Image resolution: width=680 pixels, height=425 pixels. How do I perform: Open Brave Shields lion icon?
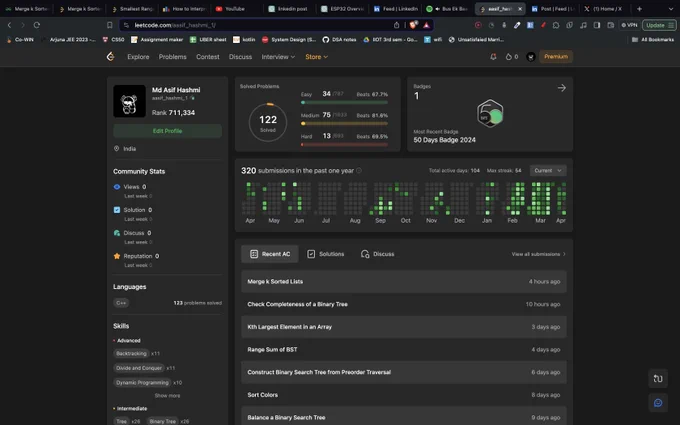pos(413,25)
